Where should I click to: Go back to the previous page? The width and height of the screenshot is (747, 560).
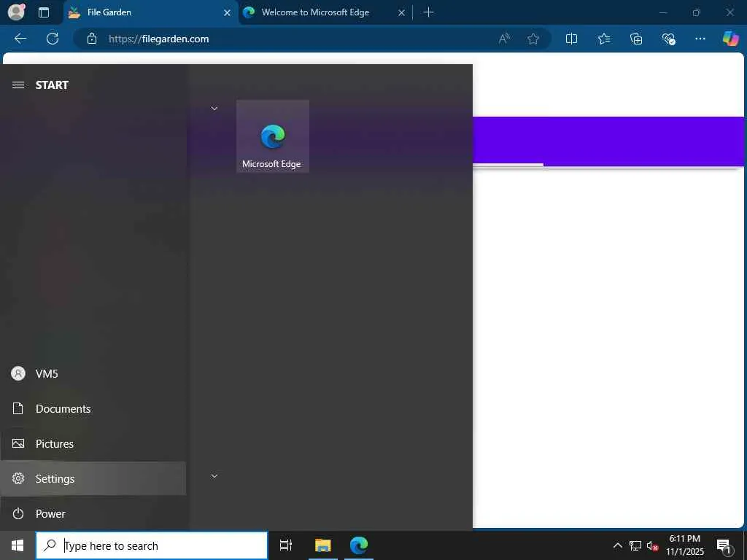tap(20, 39)
